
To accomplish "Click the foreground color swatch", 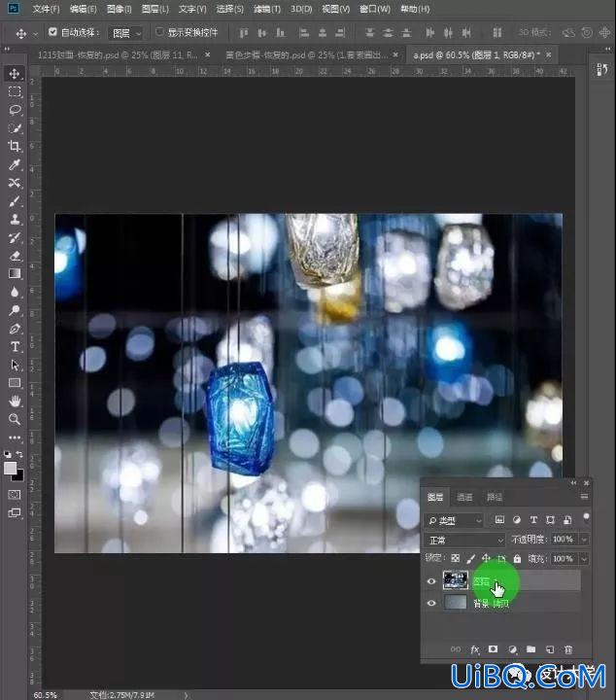I will [x=10, y=468].
